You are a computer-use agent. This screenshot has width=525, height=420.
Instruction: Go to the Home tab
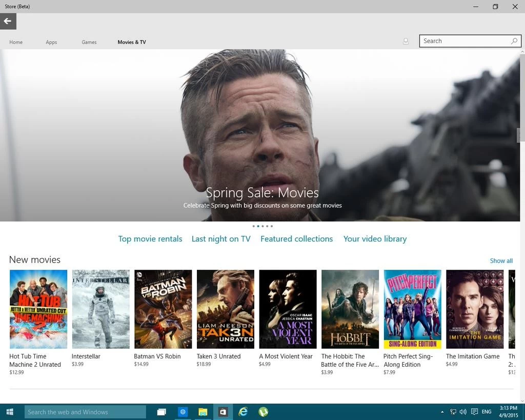coord(16,42)
